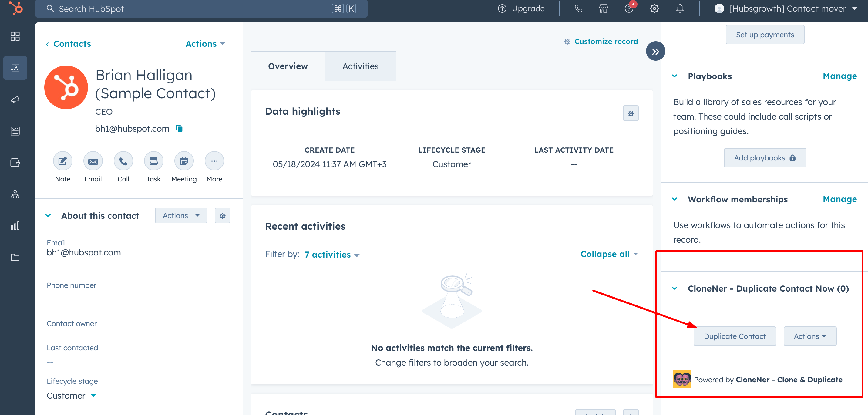Click the Note icon button

pos(63,161)
